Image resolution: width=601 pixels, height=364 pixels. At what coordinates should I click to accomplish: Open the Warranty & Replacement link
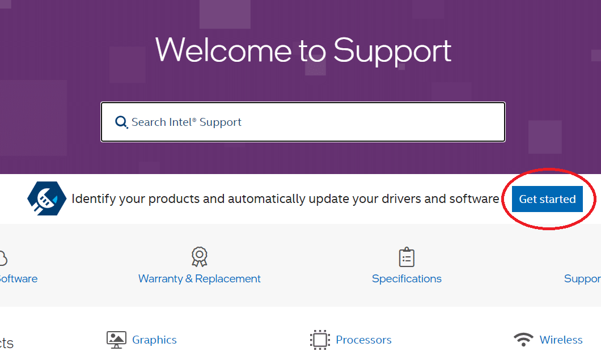click(199, 279)
